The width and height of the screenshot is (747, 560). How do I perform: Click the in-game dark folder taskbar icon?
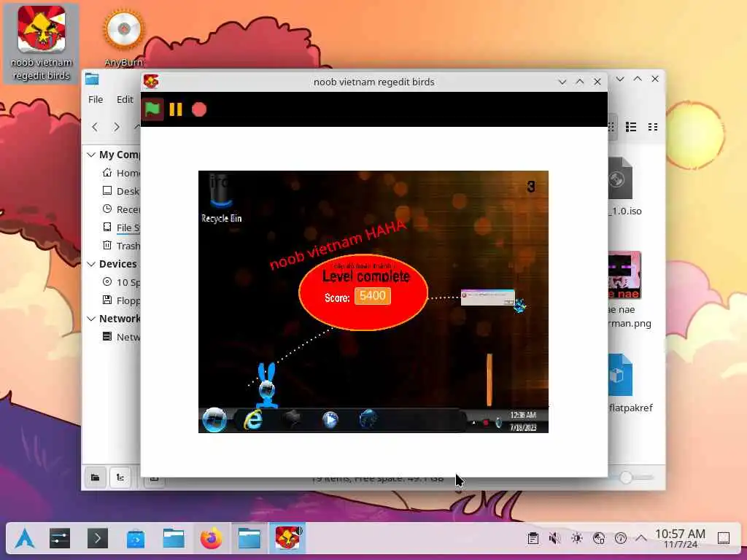[292, 420]
